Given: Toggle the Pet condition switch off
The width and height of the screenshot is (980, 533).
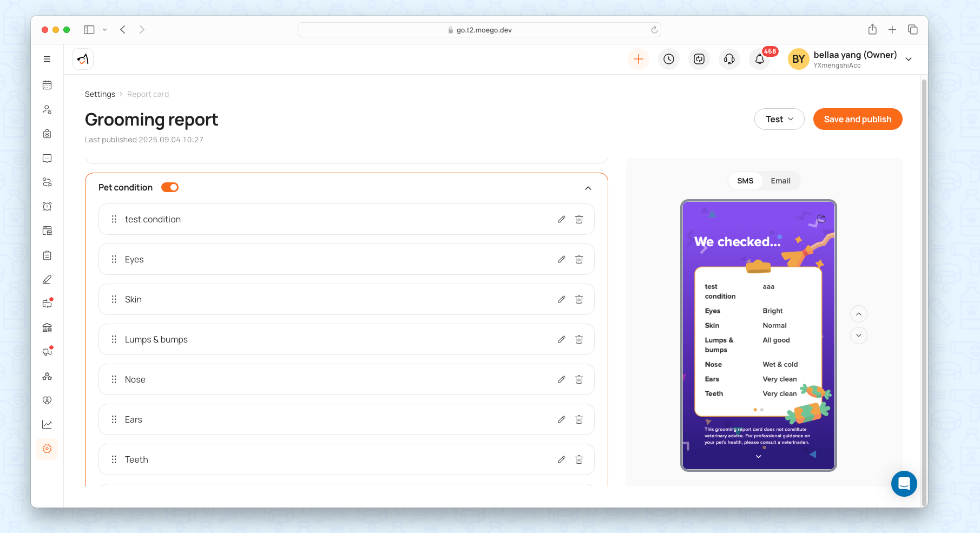Looking at the screenshot, I should click(x=170, y=187).
